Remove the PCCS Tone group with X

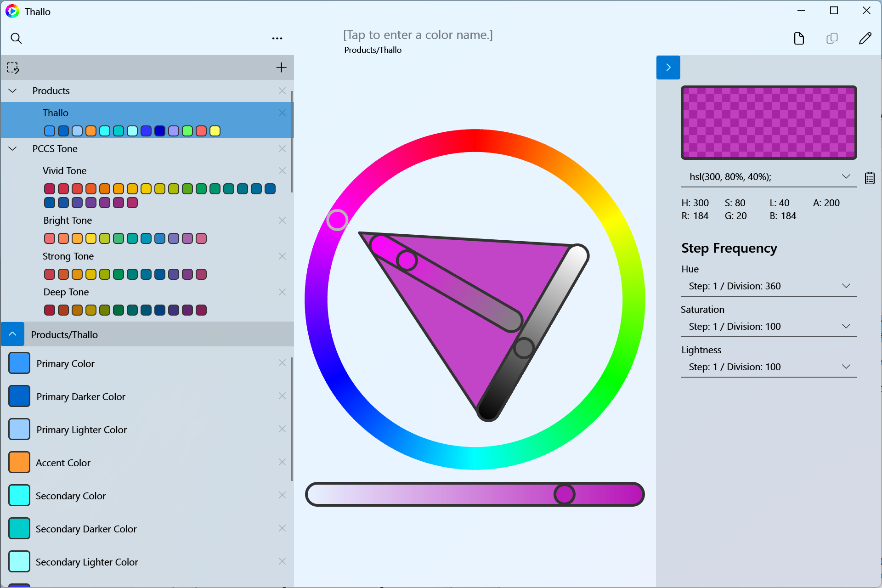click(x=282, y=149)
